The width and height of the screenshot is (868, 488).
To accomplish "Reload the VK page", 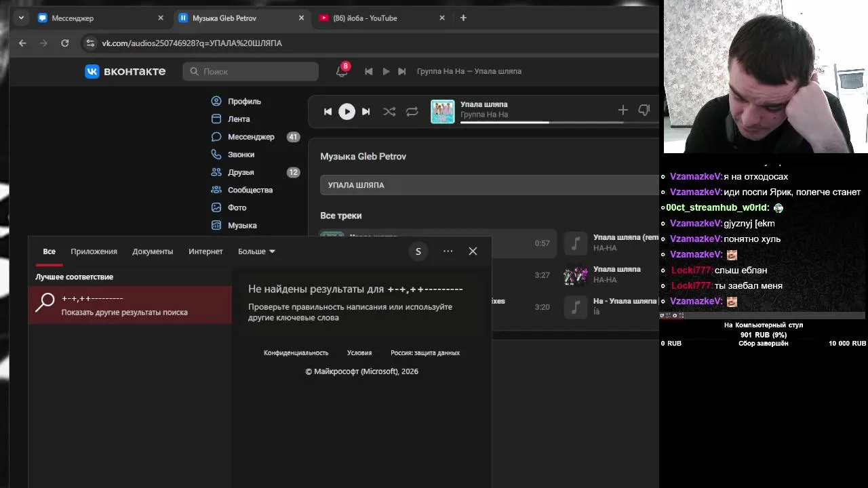I will coord(64,43).
